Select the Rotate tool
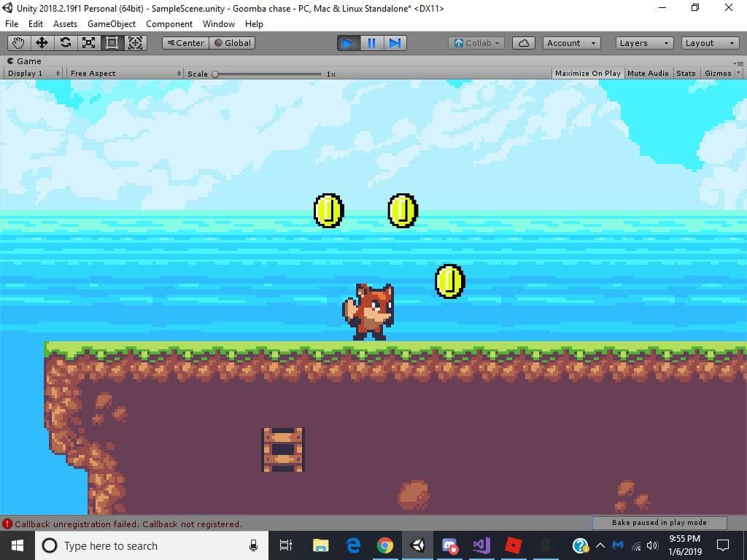This screenshot has width=747, height=560. pyautogui.click(x=65, y=43)
